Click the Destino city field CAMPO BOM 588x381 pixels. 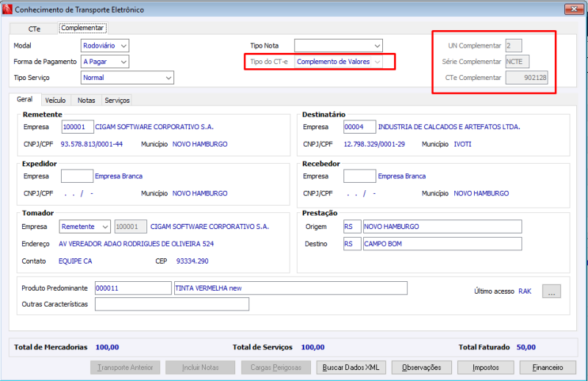tap(442, 244)
